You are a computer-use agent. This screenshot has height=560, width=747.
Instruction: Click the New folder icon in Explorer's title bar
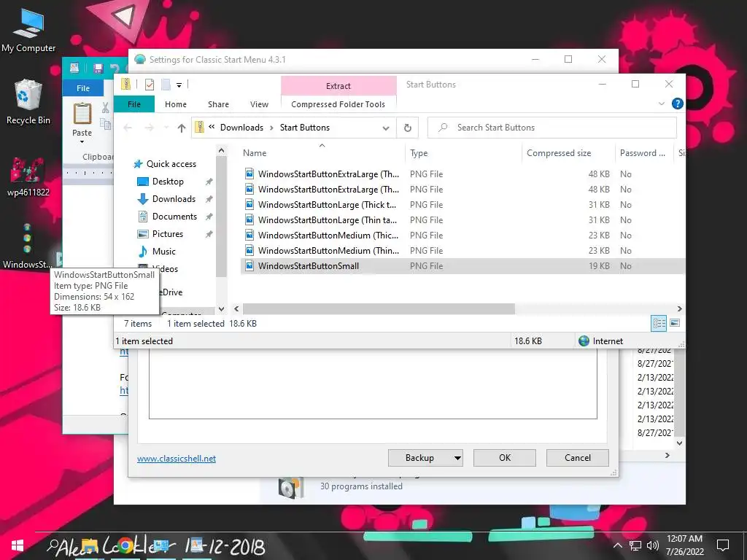click(166, 85)
